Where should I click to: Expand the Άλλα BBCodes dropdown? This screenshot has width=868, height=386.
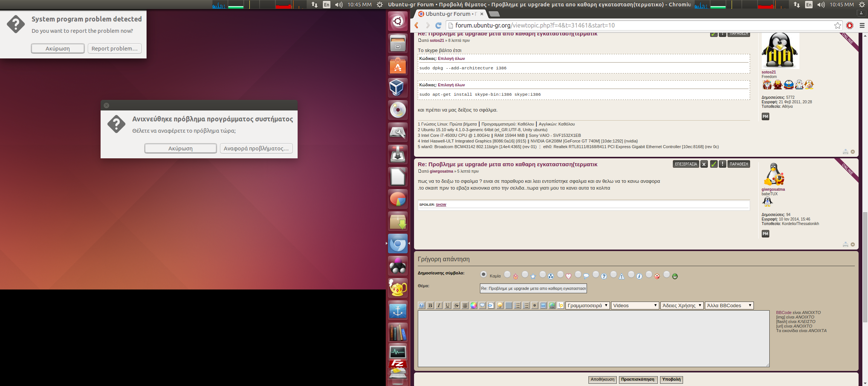(x=729, y=305)
